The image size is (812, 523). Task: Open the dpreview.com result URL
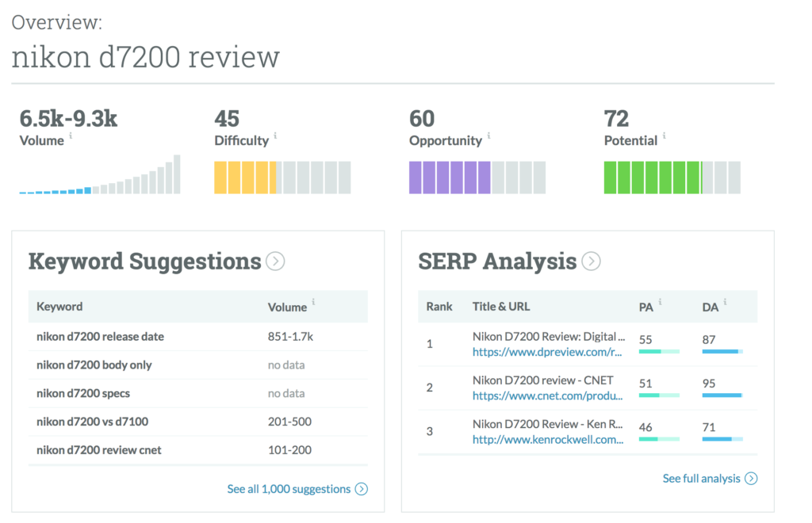(x=547, y=352)
